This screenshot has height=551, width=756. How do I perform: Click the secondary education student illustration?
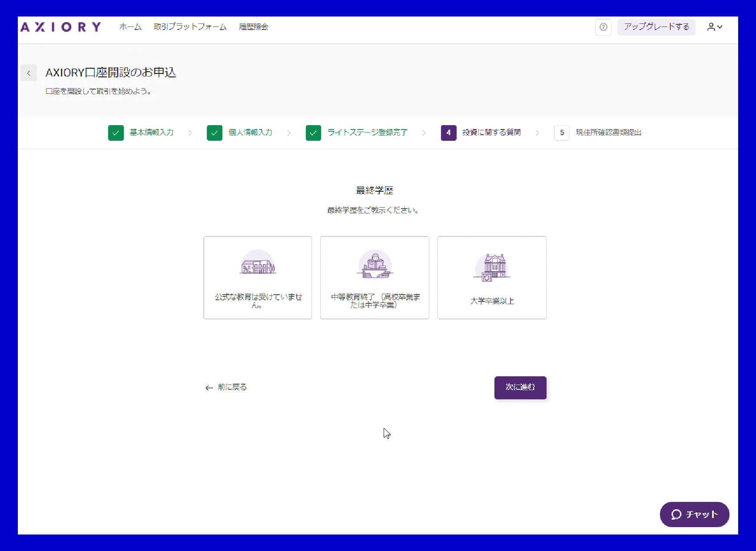point(375,264)
